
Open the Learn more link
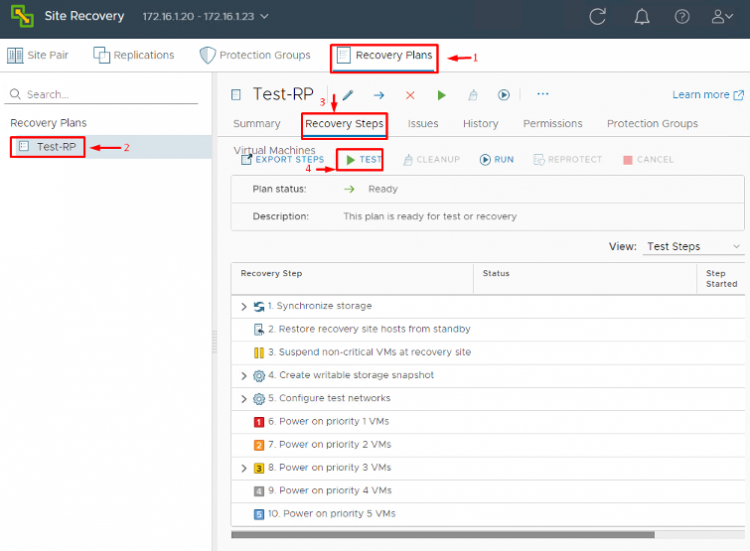pyautogui.click(x=708, y=95)
